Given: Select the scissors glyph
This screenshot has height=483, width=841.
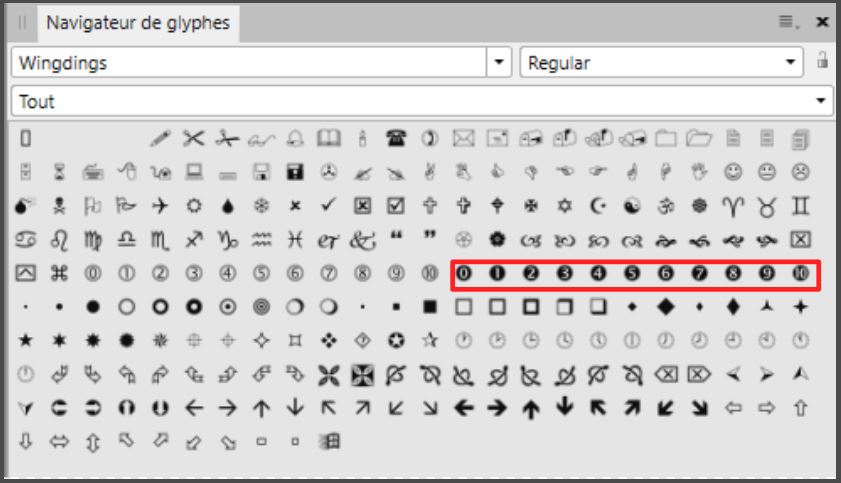Looking at the screenshot, I should pos(194,139).
